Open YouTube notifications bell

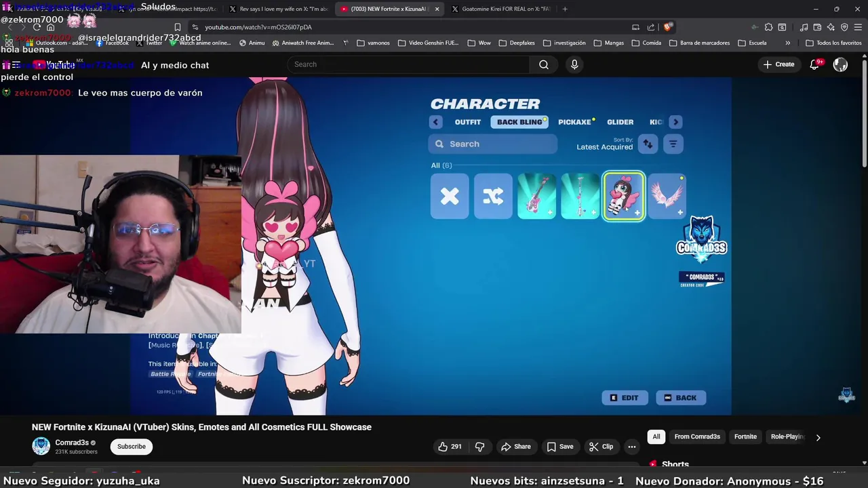pos(815,64)
